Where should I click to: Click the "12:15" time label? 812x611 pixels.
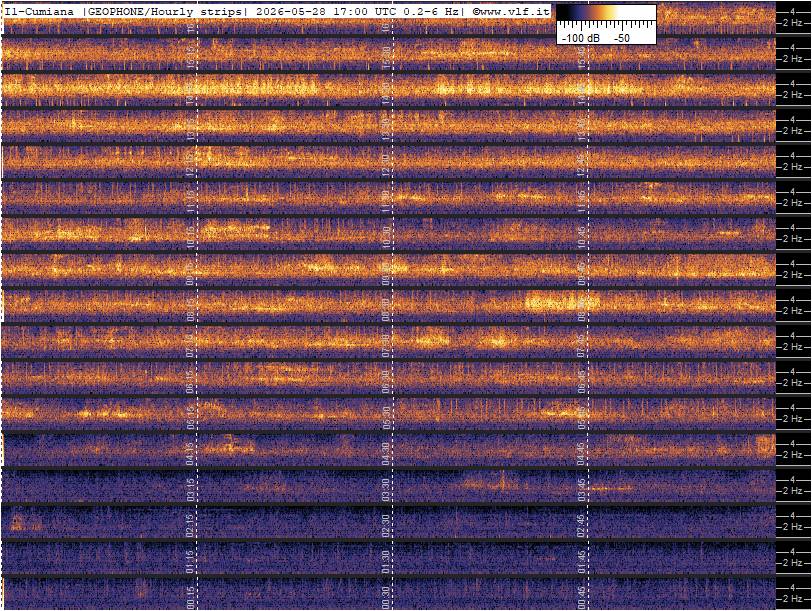tap(191, 165)
